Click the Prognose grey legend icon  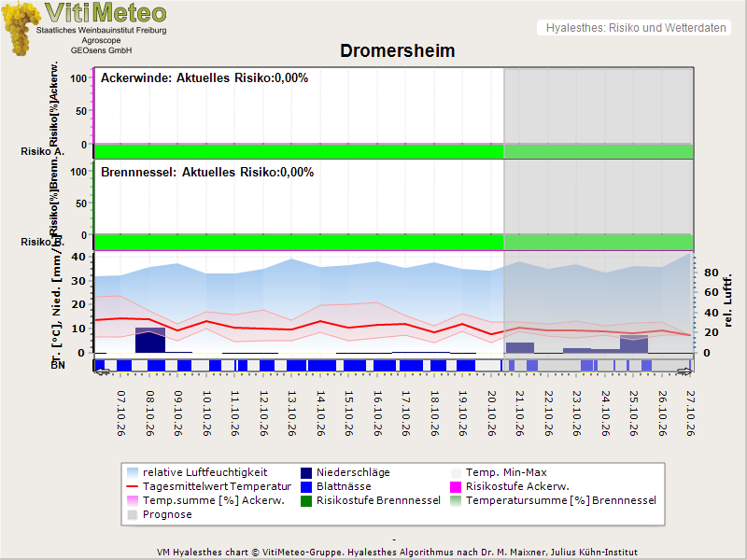(x=133, y=515)
